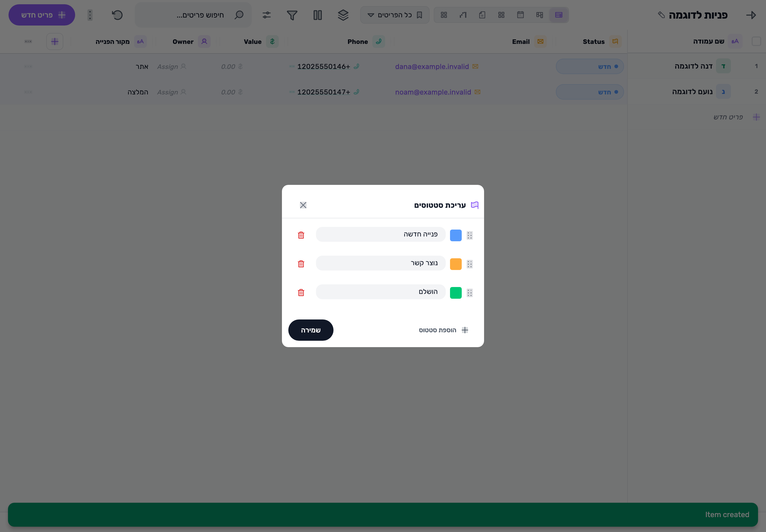Open the display settings sliders icon

[266, 15]
